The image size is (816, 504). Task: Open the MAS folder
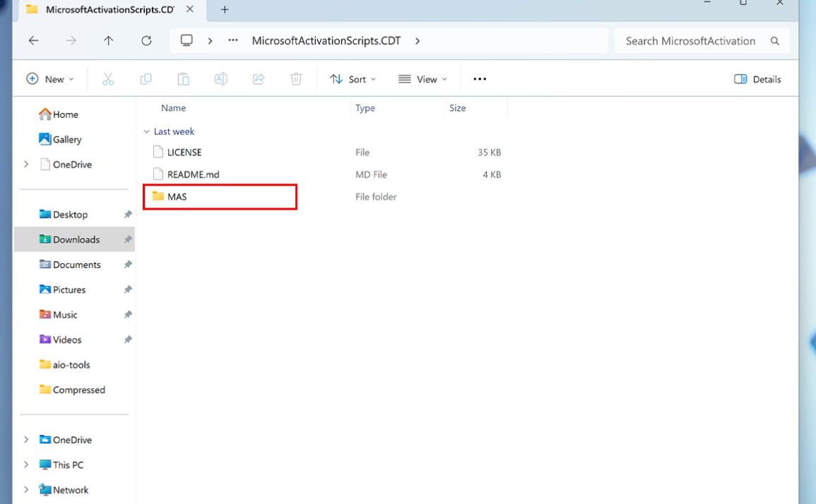click(x=177, y=196)
